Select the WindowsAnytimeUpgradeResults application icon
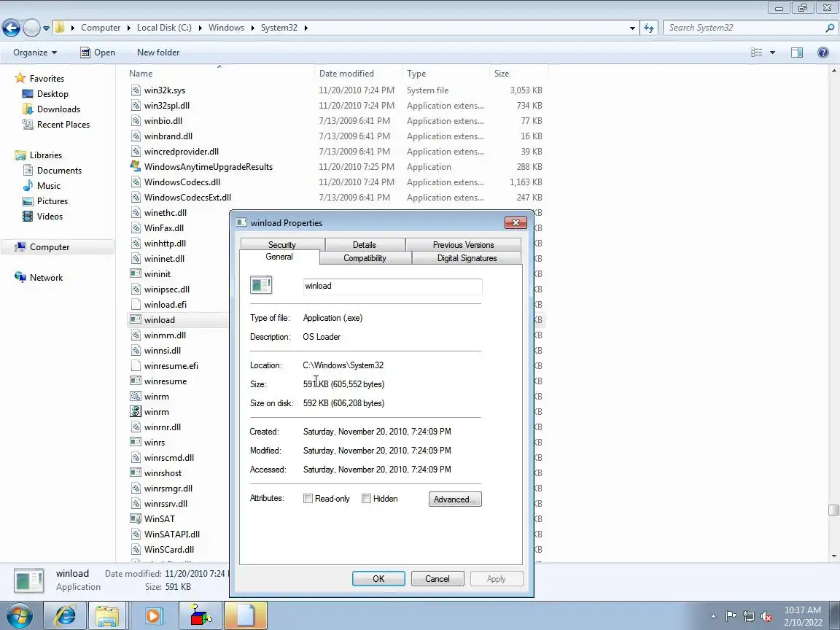The height and width of the screenshot is (630, 840). [136, 166]
